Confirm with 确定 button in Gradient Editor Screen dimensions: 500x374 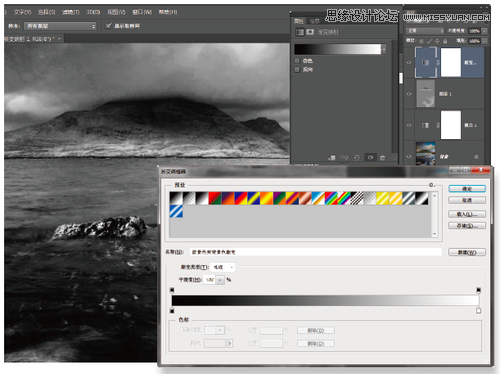[467, 189]
